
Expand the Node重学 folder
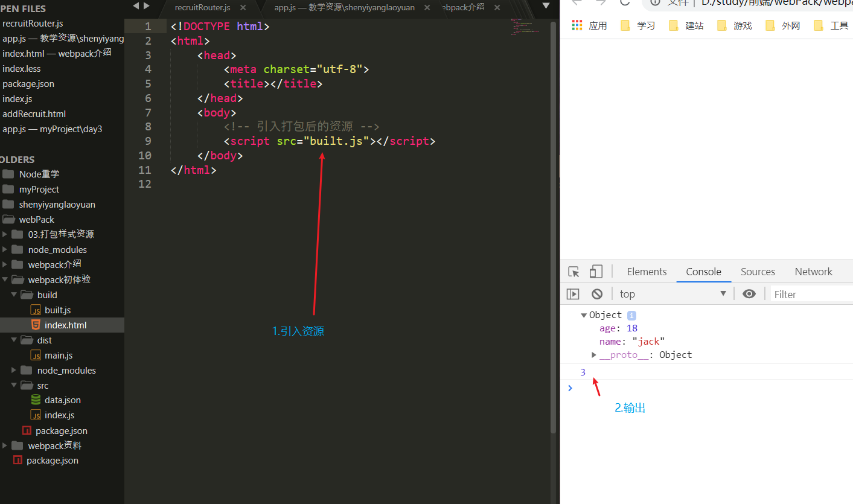pyautogui.click(x=39, y=174)
